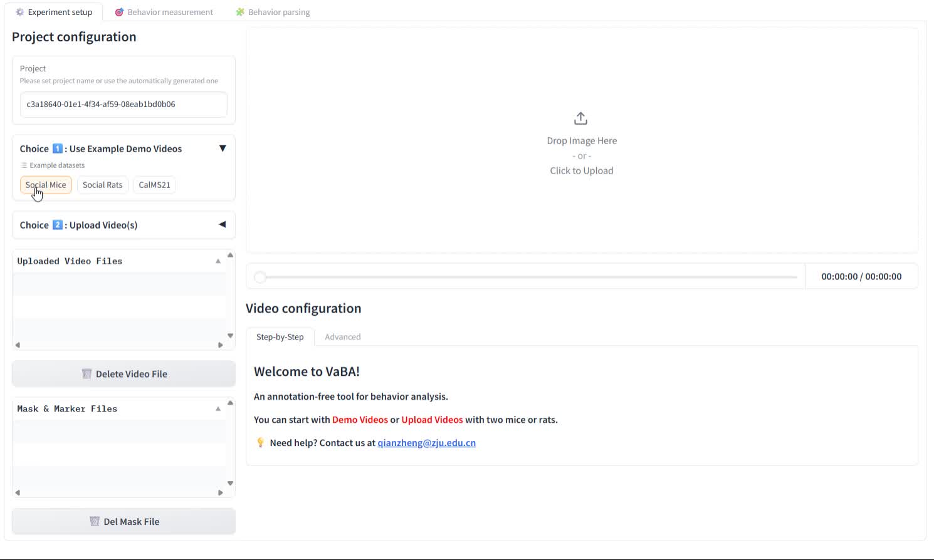Click scroll-up arrow of Mask & Marker Files list
Screen dimensions: 934x560
tap(230, 403)
